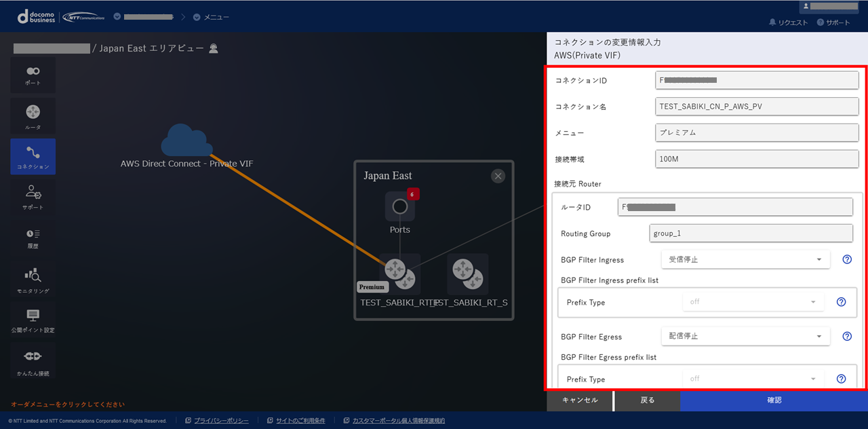868x429 pixels.
Task: Expand the BGP Filter Ingress dropdown
Action: (745, 259)
